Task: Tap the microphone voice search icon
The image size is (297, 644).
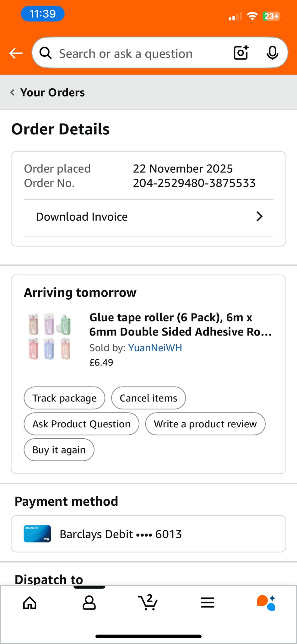Action: pos(272,53)
